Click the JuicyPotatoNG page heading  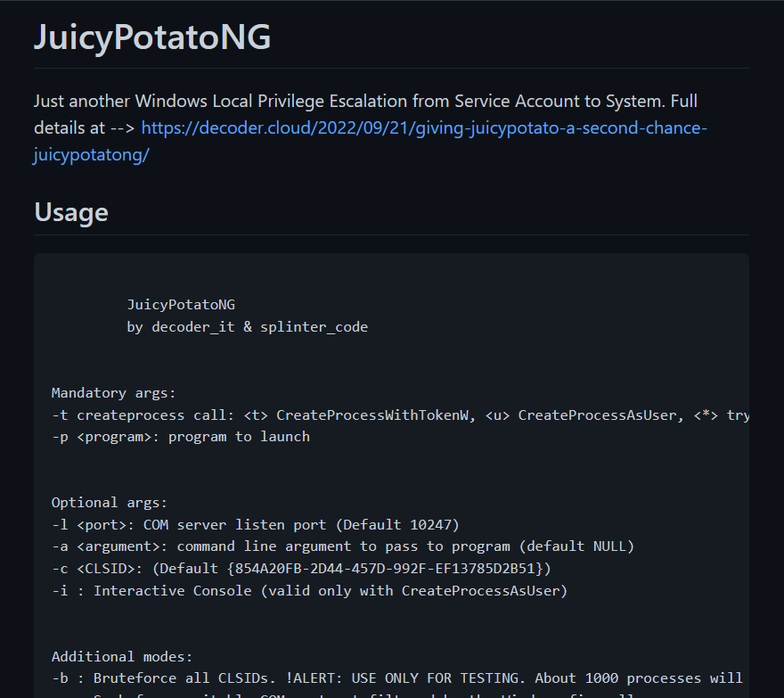(x=152, y=37)
